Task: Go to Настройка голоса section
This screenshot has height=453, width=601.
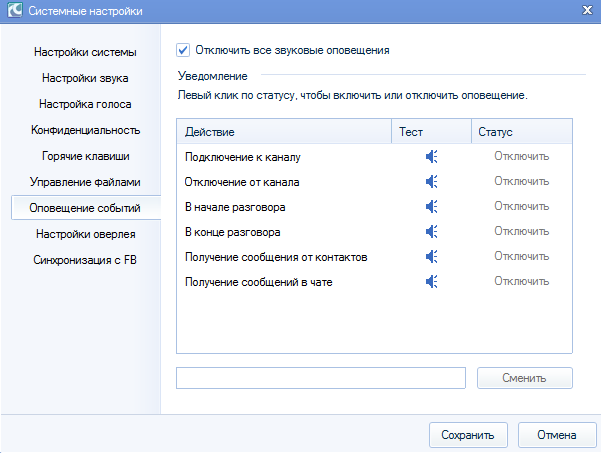Action: (85, 104)
